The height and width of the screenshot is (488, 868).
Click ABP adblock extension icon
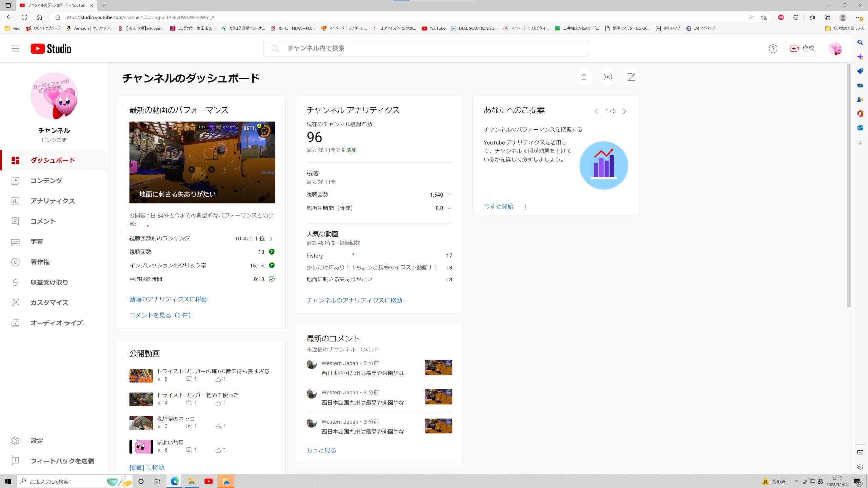tap(781, 17)
